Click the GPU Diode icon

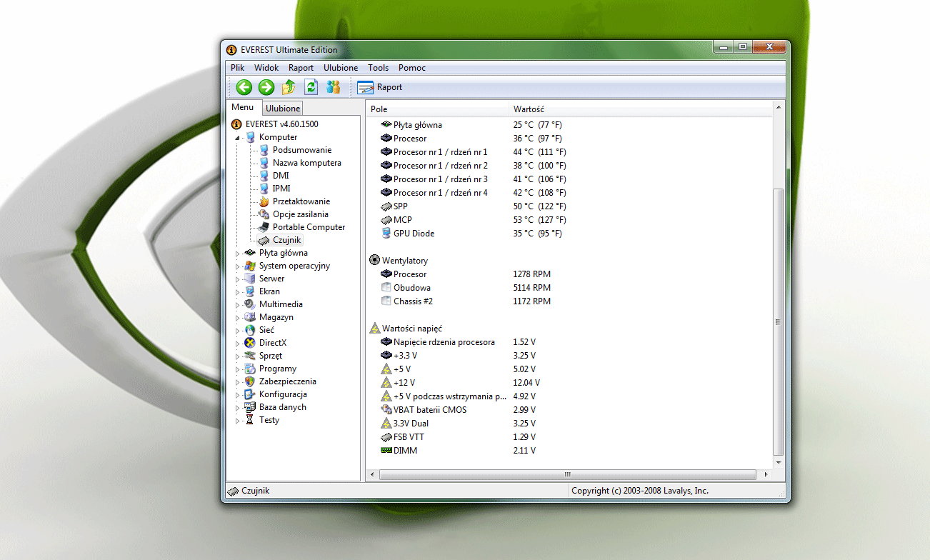[x=386, y=234]
